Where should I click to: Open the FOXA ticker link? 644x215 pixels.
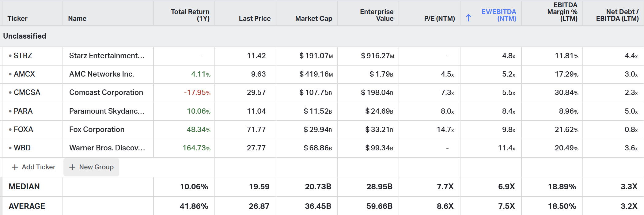23,130
